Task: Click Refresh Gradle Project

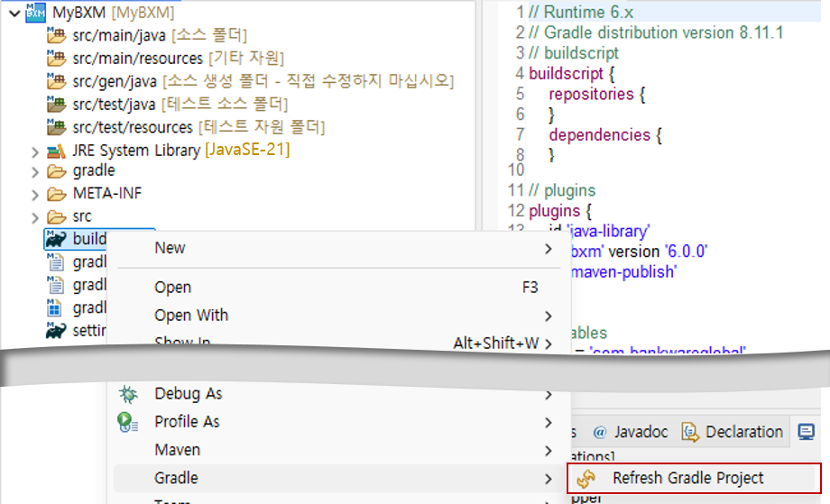Action: pos(694,478)
